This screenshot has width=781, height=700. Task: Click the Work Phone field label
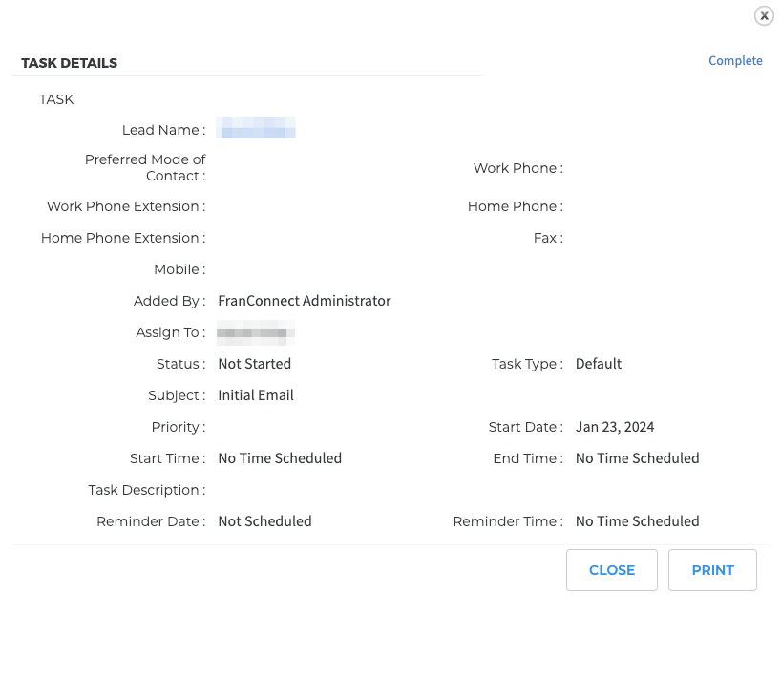tap(517, 168)
